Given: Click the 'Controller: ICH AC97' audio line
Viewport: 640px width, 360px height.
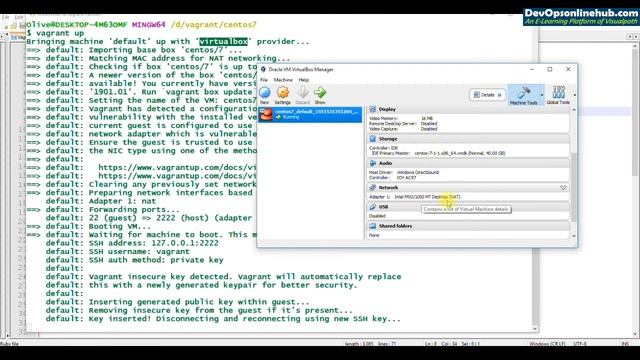Looking at the screenshot, I should (x=392, y=178).
